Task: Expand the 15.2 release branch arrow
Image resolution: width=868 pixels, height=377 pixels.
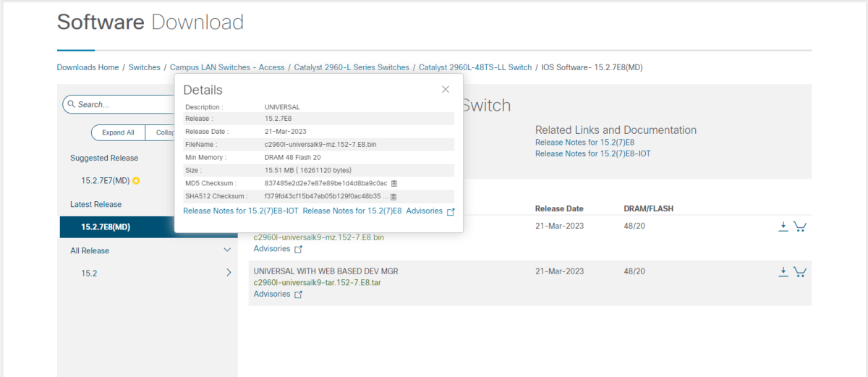Action: [229, 273]
